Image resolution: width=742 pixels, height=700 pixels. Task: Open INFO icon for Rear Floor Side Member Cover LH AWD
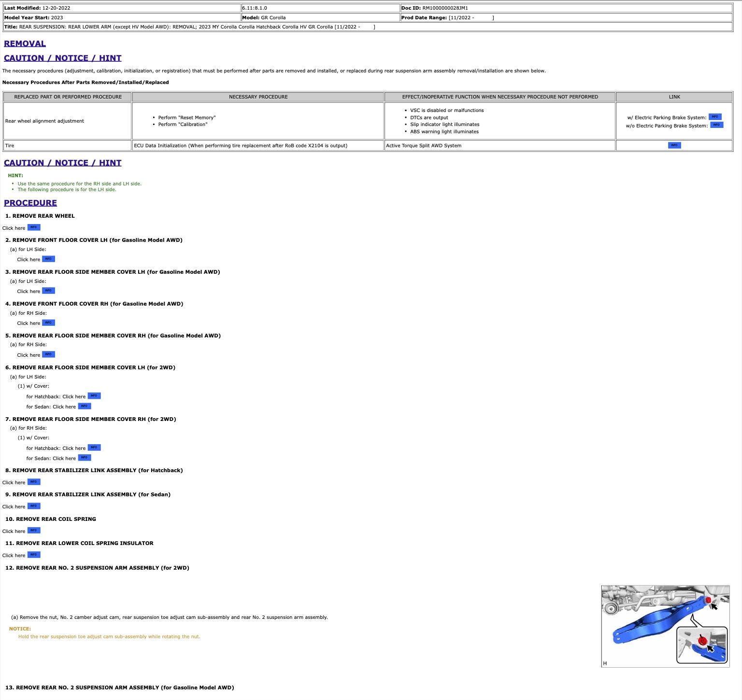(x=48, y=291)
